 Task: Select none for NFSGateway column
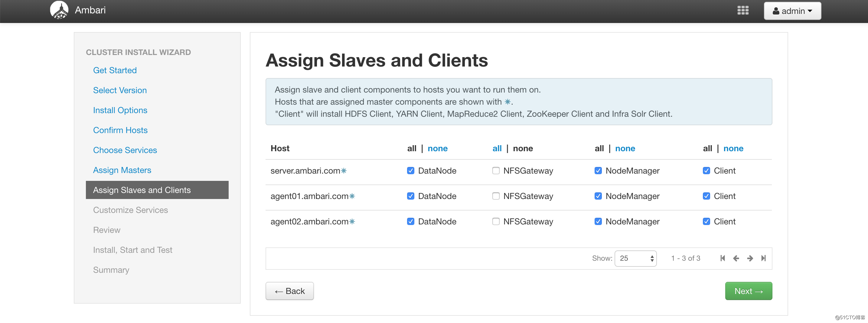tap(523, 148)
